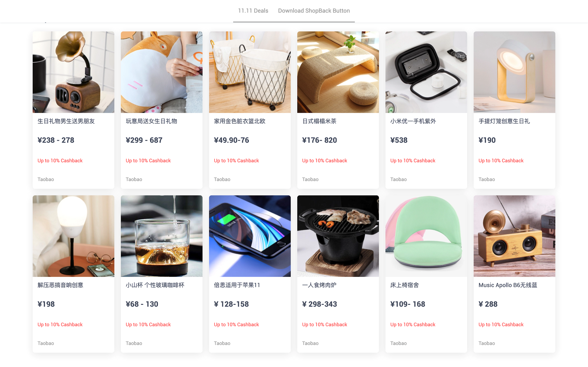
Task: Open the Xiaomi phone UV sterilizer image
Action: coord(426,72)
